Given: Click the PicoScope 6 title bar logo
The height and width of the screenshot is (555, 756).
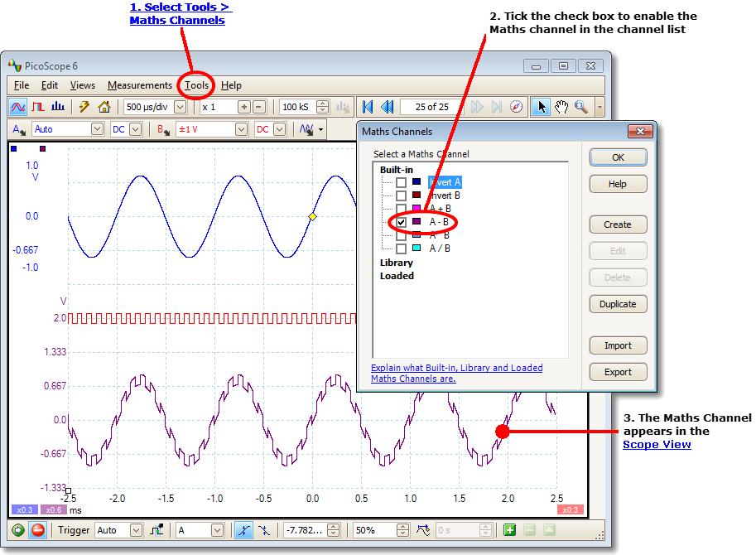Looking at the screenshot, I should point(15,65).
